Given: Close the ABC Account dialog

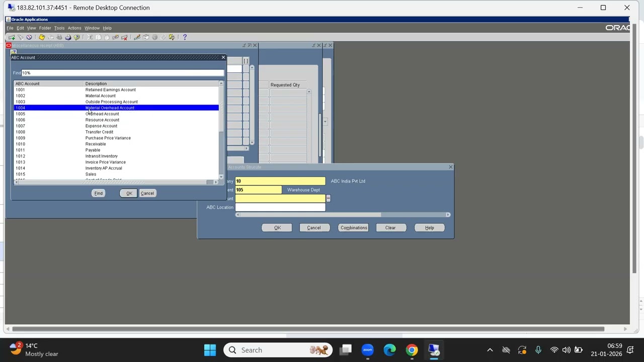Looking at the screenshot, I should pos(223,57).
